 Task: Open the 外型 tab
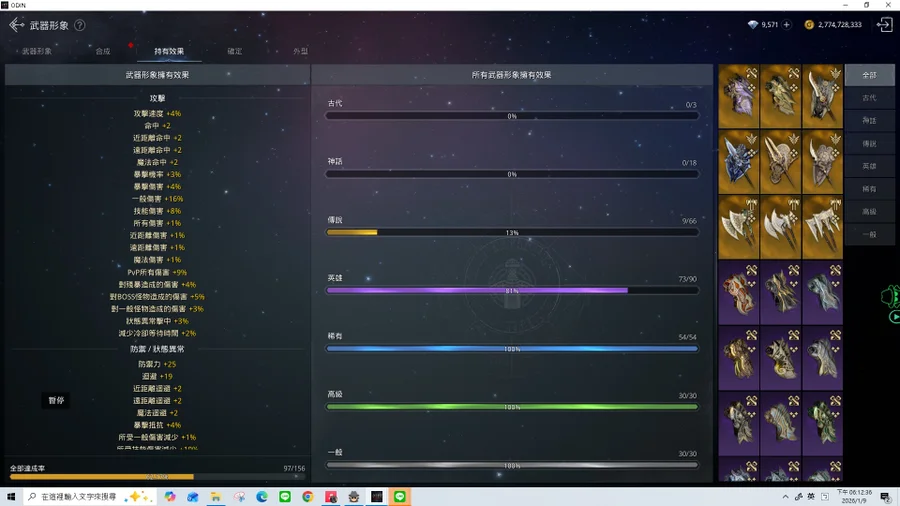point(300,51)
